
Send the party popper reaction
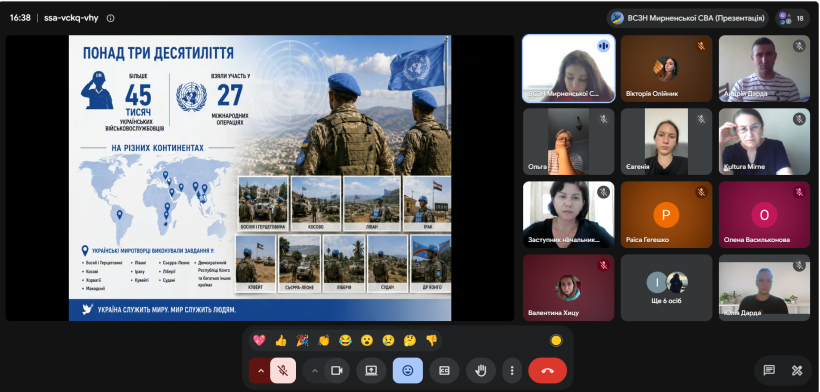point(302,340)
